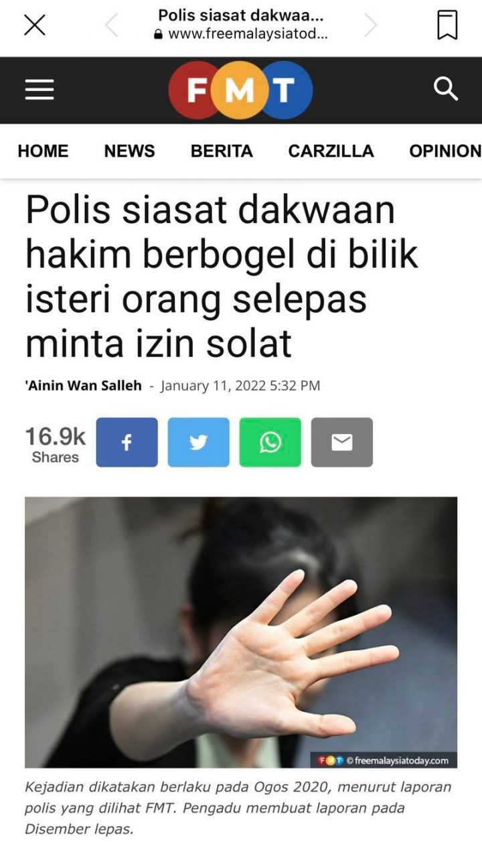
Task: Tap the article headline text
Action: (222, 276)
